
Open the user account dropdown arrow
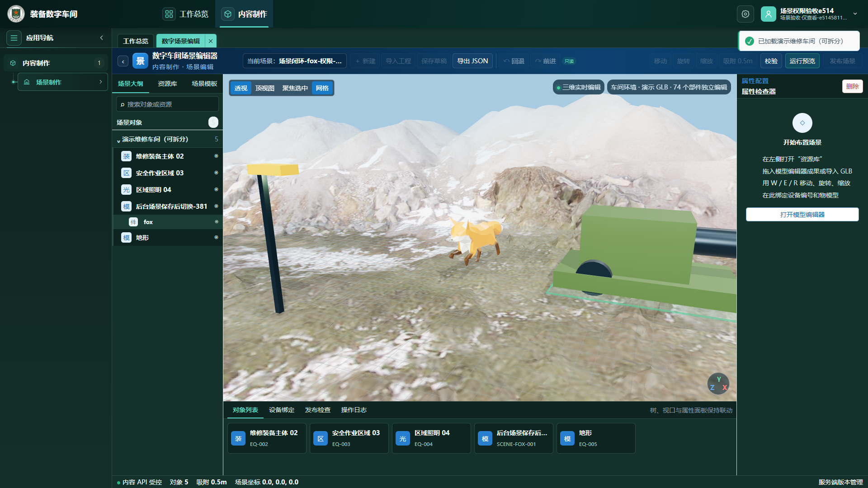click(855, 14)
